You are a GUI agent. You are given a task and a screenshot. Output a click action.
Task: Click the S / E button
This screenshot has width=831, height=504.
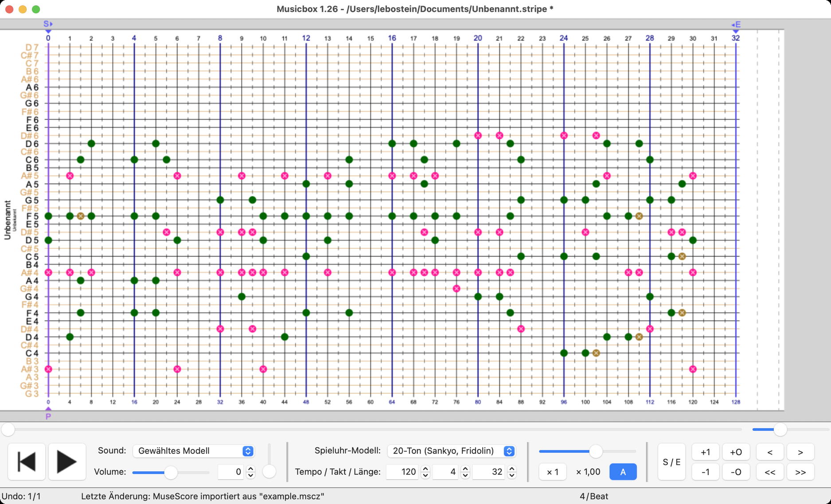(671, 462)
